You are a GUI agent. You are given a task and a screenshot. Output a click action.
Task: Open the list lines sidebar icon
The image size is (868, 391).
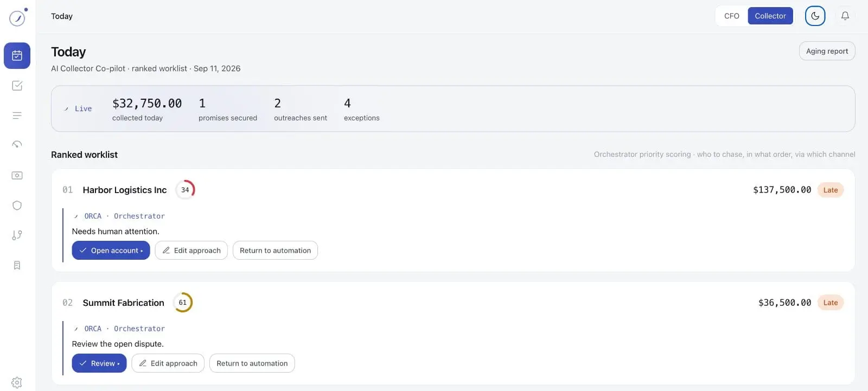[x=17, y=116]
